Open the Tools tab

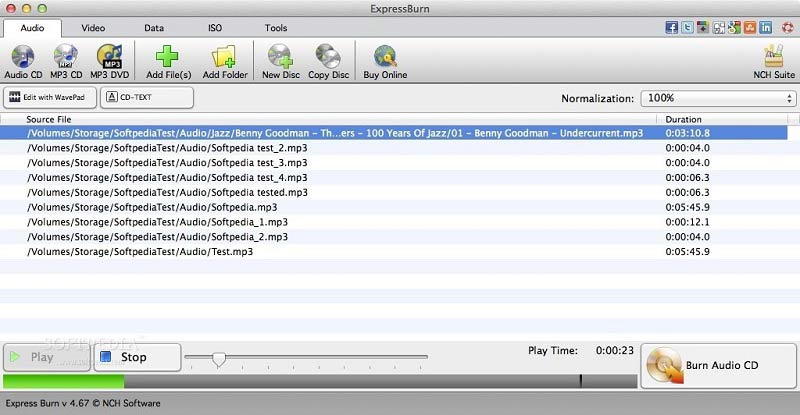276,28
